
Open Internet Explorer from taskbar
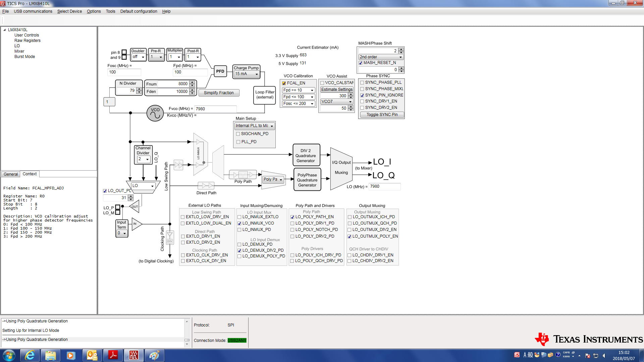coord(30,355)
